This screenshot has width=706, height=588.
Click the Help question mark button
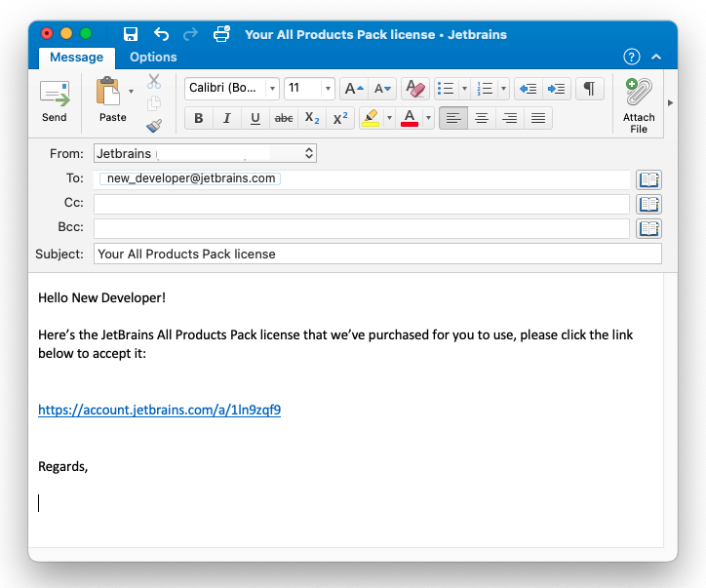pyautogui.click(x=632, y=58)
